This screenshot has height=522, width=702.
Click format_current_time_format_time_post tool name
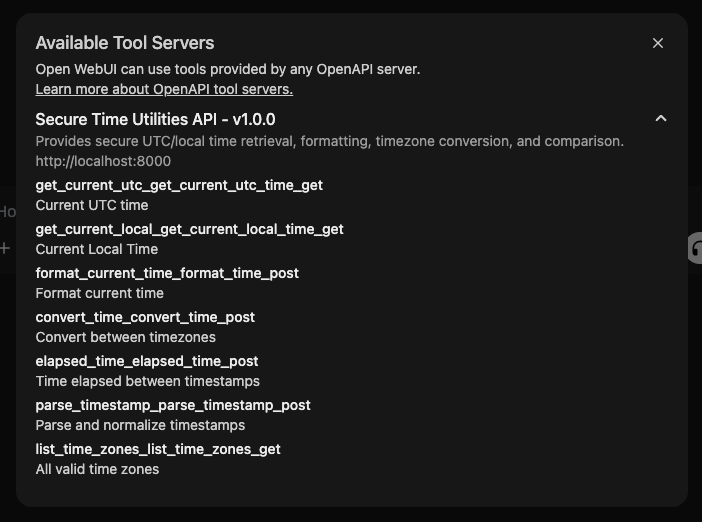click(x=167, y=273)
